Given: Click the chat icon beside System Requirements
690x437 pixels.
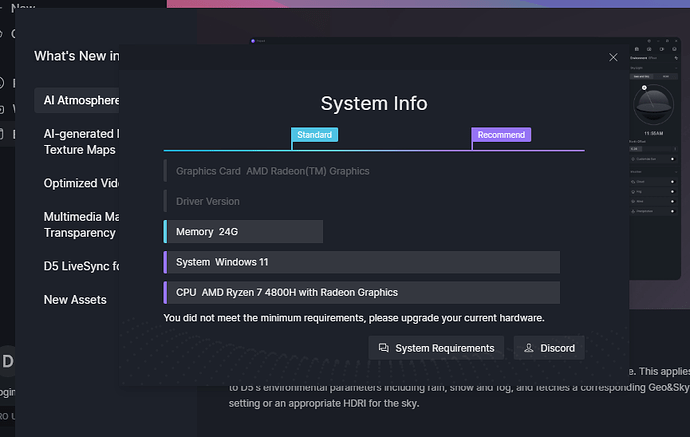Looking at the screenshot, I should click(x=384, y=348).
